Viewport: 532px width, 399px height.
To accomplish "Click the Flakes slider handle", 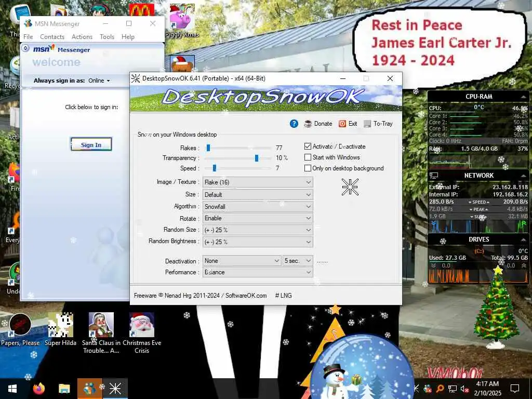I will click(x=208, y=148).
